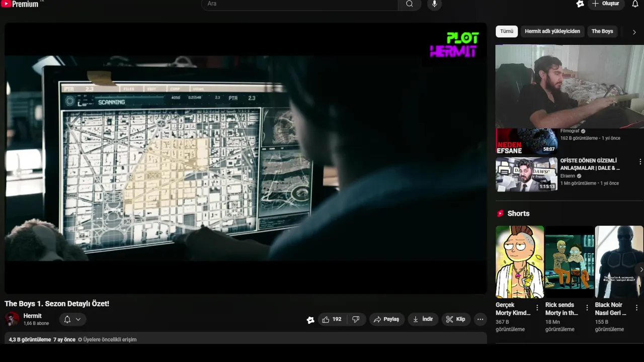The height and width of the screenshot is (362, 644).
Task: Open the Oluştur create button
Action: [606, 4]
